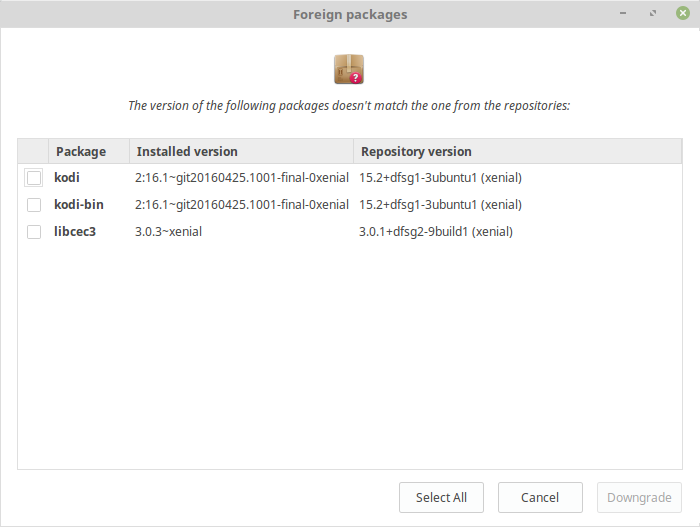Tick the kodi-bin package checkbox

(x=34, y=205)
